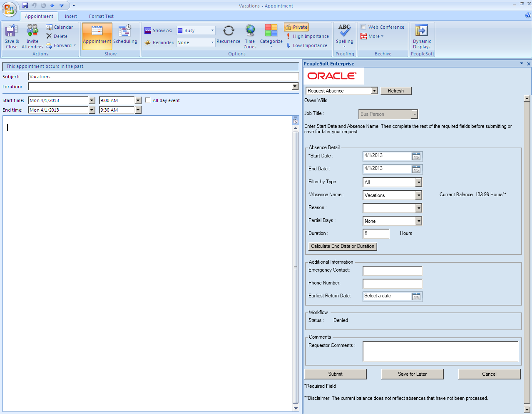Open the Customize Quick Access Toolbar arrow
This screenshot has height=414, width=532.
click(x=74, y=5)
